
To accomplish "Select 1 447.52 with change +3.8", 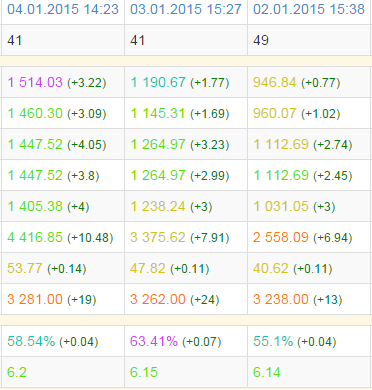I will pyautogui.click(x=53, y=176).
